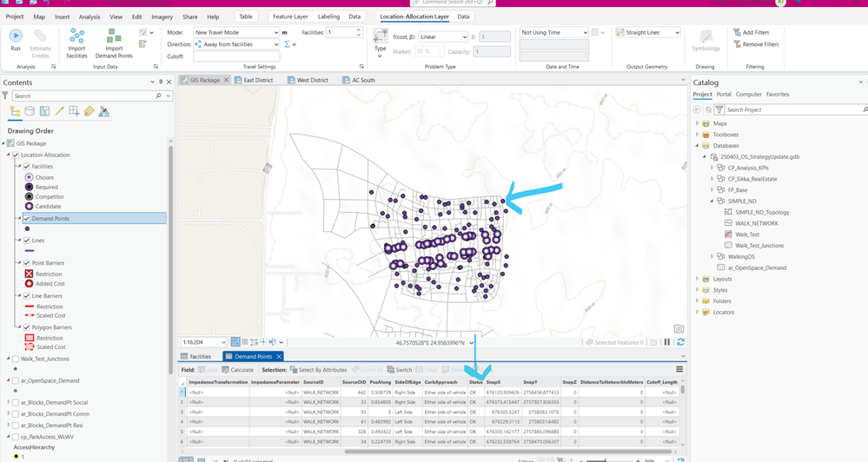Image resolution: width=868 pixels, height=462 pixels.
Task: Expand the Maps folder in Catalog
Action: 697,123
